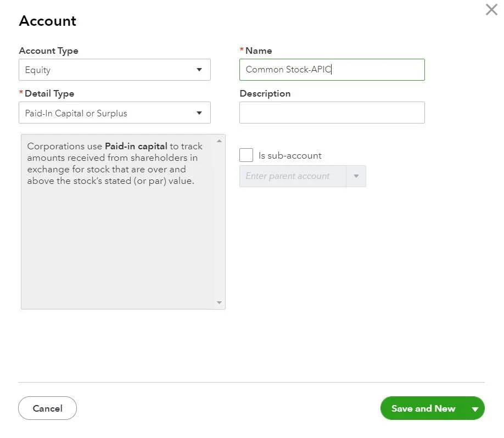Click the scroll down arrow in detail description
This screenshot has height=438, width=504.
220,302
